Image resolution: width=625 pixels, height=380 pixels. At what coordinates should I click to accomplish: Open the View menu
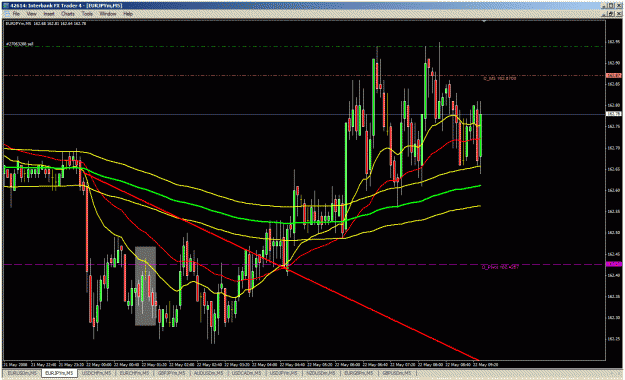tap(31, 14)
